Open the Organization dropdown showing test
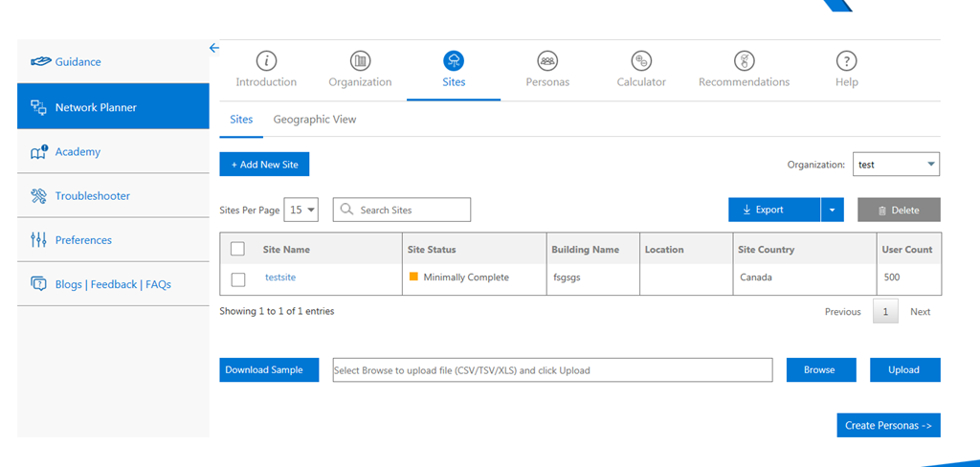Screen dimensions: 980x467 tap(896, 165)
